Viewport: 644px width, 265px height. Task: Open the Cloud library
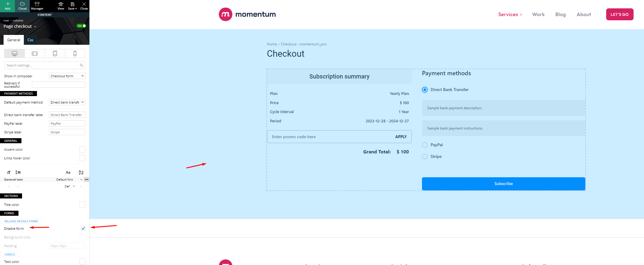coord(22,6)
